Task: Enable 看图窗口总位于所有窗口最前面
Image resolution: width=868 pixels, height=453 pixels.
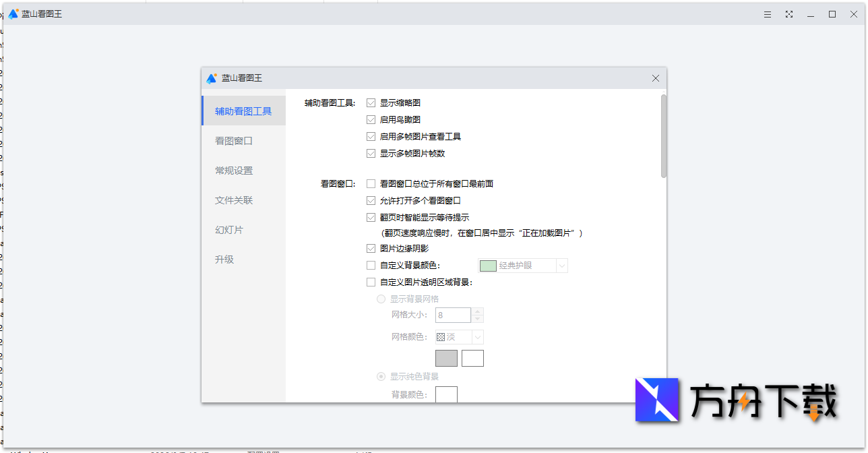Action: point(371,183)
